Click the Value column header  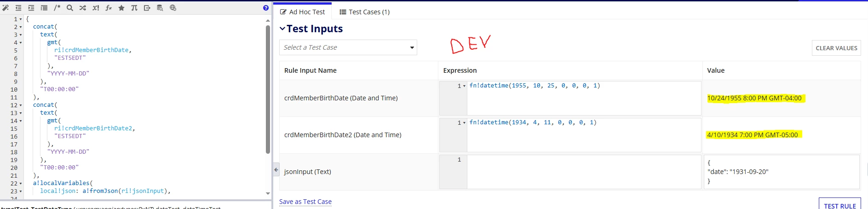point(716,70)
